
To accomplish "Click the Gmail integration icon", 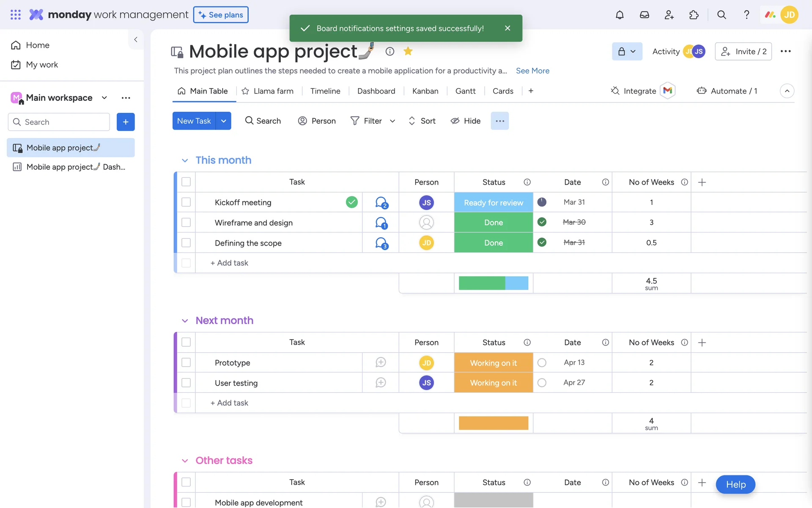I will tap(668, 91).
